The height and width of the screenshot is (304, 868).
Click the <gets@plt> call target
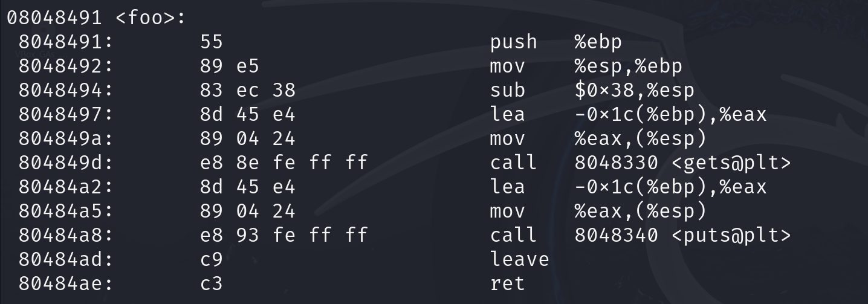[x=731, y=163]
